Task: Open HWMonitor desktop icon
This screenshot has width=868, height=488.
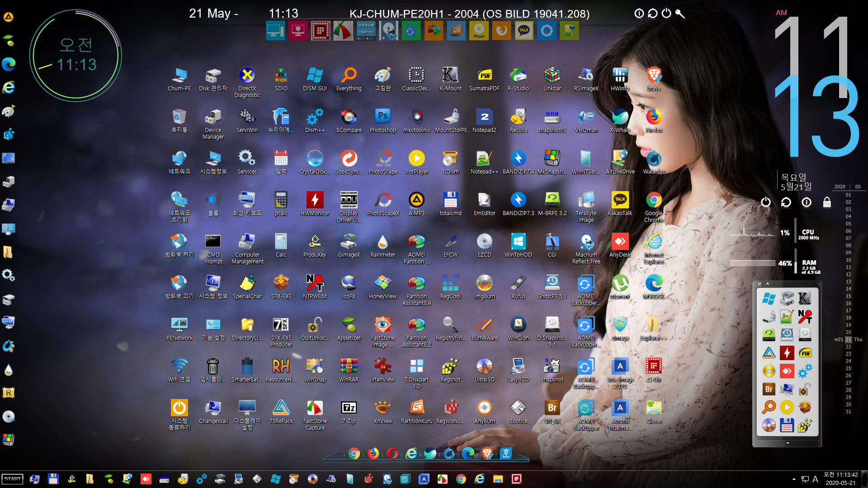Action: point(315,204)
